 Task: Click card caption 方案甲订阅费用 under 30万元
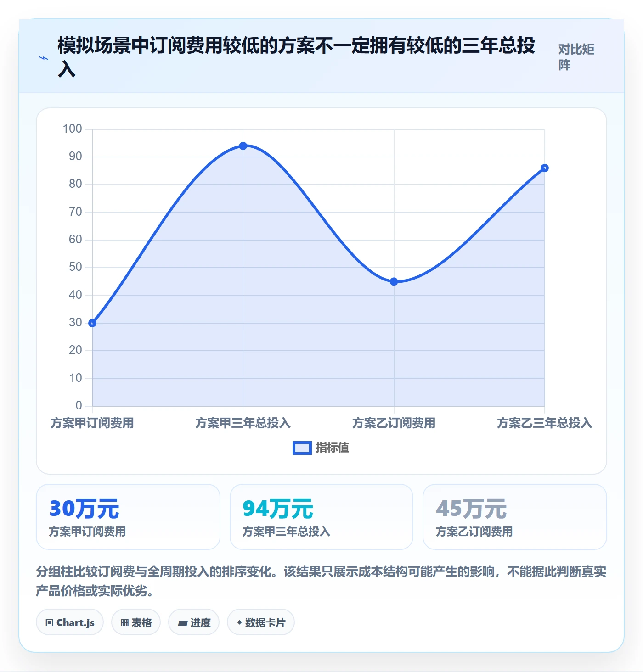(87, 532)
